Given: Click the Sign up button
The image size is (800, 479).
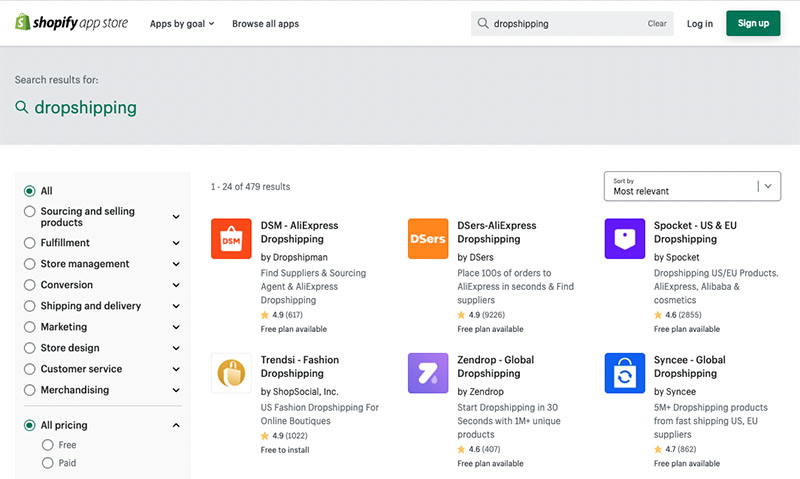Looking at the screenshot, I should tap(753, 23).
